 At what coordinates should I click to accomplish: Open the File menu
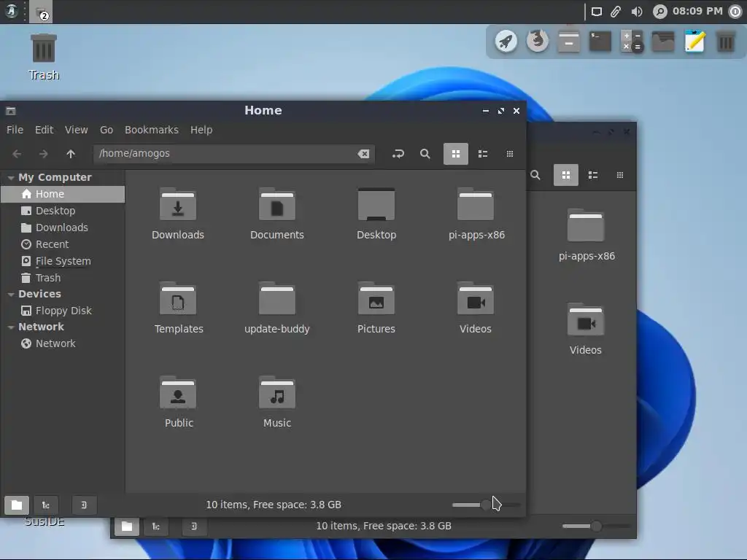click(15, 130)
